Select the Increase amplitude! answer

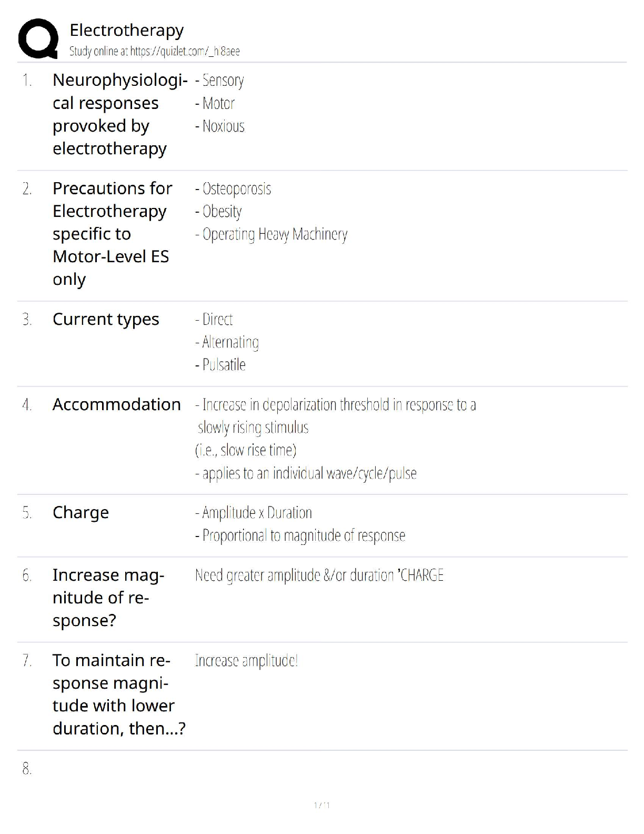[x=247, y=661]
